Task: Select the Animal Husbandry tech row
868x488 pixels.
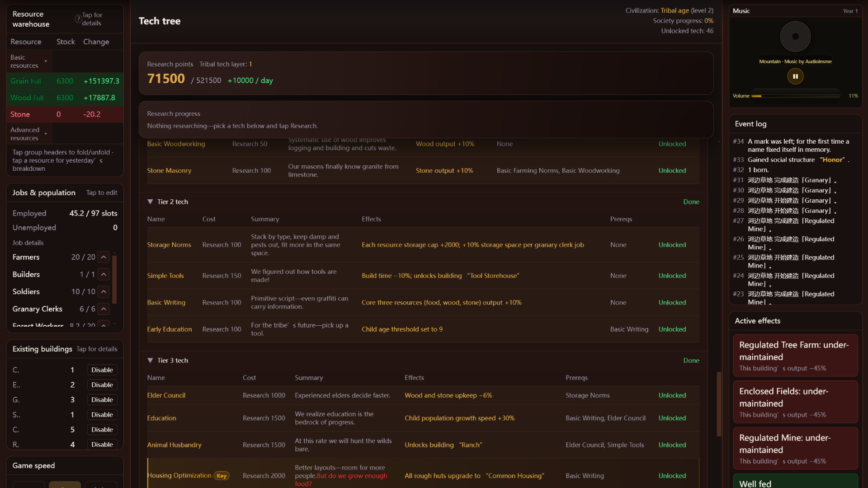Action: [x=174, y=445]
